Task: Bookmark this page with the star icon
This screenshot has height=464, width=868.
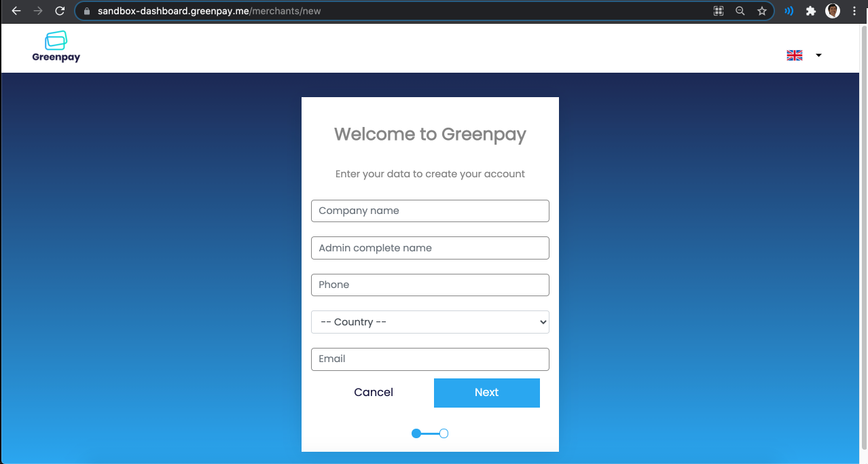Action: tap(762, 11)
